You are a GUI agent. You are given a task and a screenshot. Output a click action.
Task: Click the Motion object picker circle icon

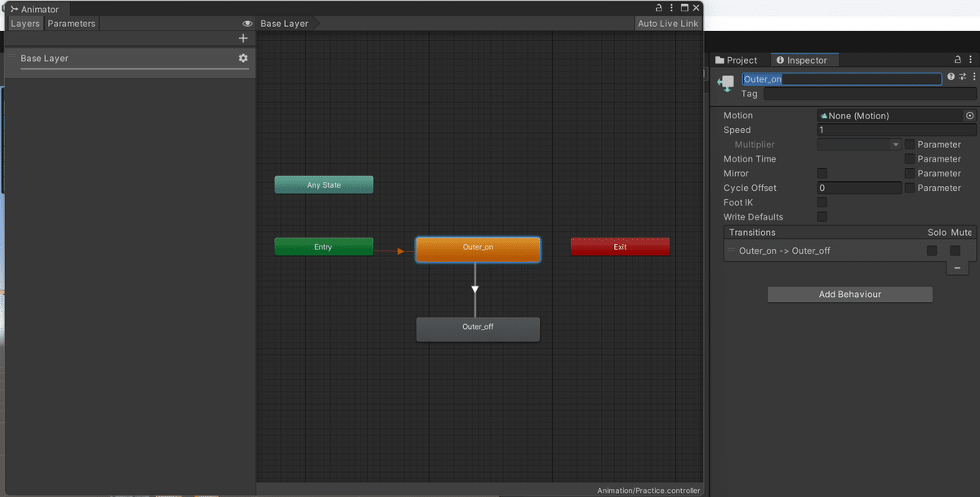[970, 115]
